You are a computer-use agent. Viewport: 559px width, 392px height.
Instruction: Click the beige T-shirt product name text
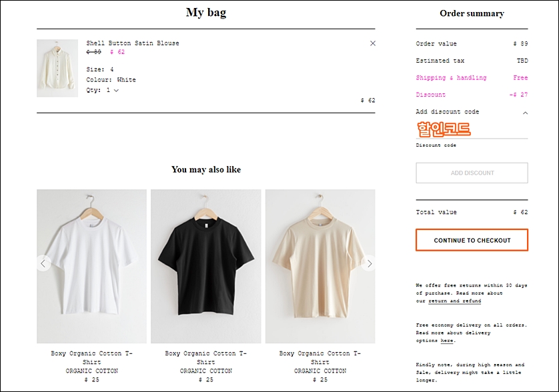(x=320, y=357)
